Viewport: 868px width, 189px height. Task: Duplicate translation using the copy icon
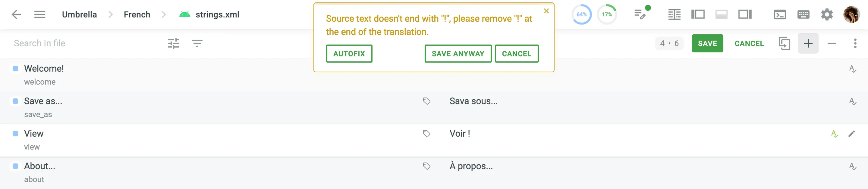coord(785,43)
